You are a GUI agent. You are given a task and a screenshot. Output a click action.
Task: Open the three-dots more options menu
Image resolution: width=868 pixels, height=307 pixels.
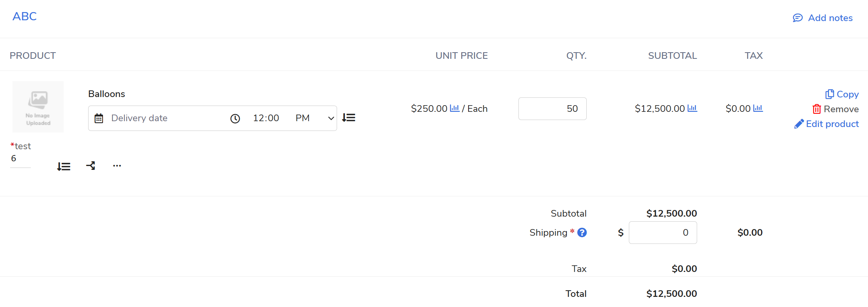click(117, 166)
